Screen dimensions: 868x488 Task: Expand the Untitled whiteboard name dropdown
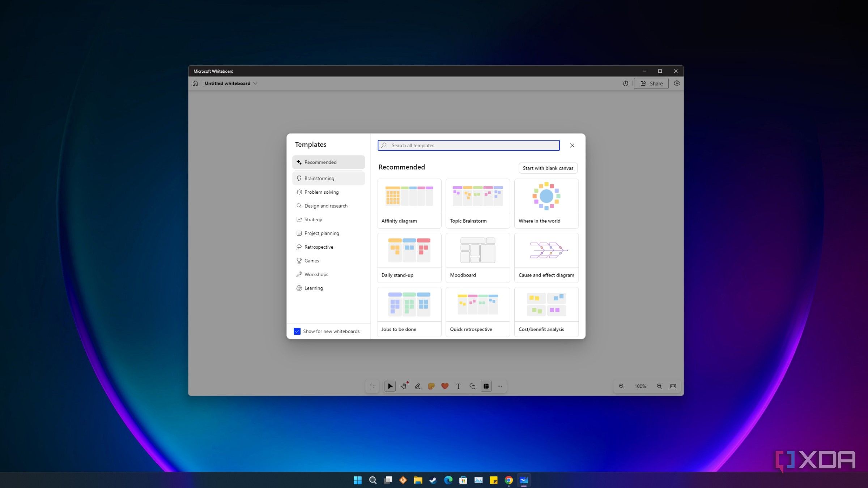pos(255,83)
